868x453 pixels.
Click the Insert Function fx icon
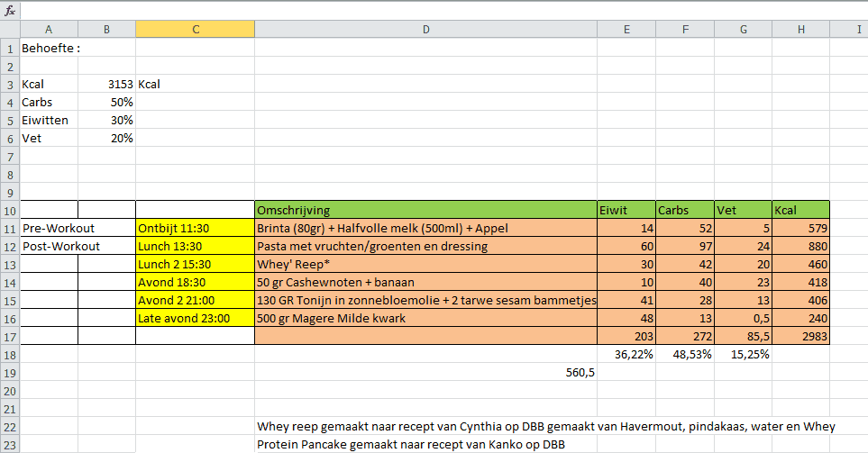coord(9,9)
